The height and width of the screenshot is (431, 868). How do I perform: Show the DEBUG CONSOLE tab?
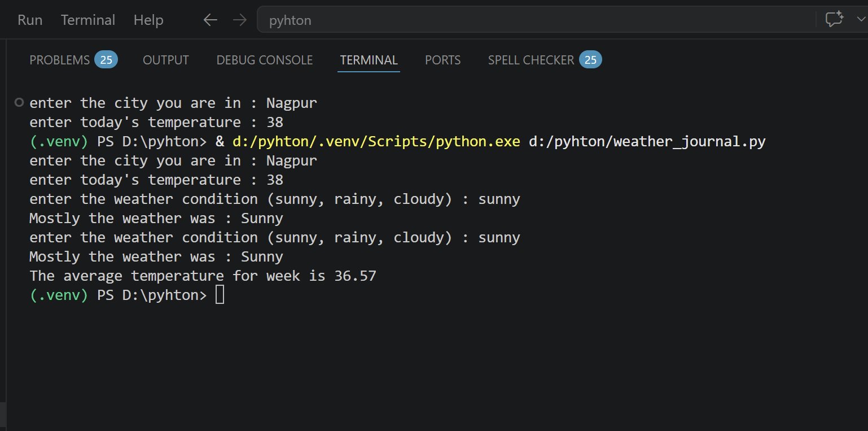tap(264, 60)
